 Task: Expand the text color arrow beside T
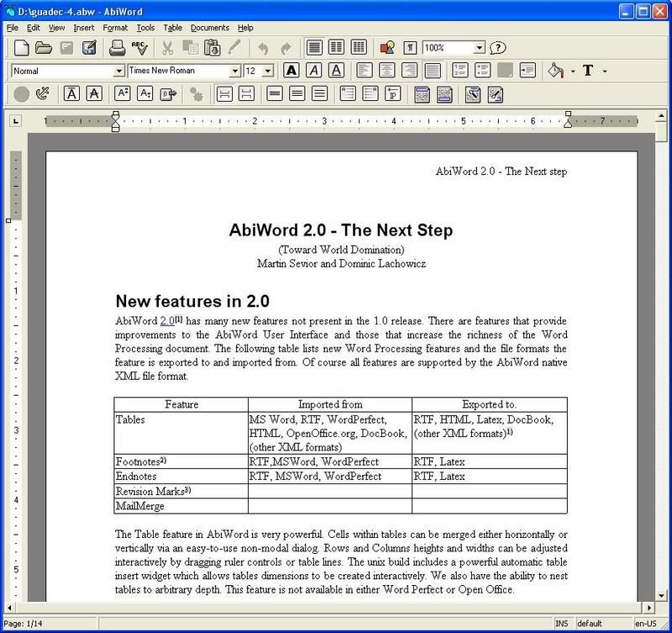point(605,71)
